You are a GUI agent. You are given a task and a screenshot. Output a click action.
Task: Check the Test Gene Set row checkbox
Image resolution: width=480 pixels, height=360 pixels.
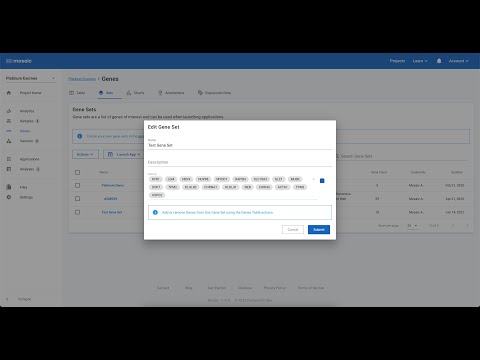pyautogui.click(x=77, y=212)
